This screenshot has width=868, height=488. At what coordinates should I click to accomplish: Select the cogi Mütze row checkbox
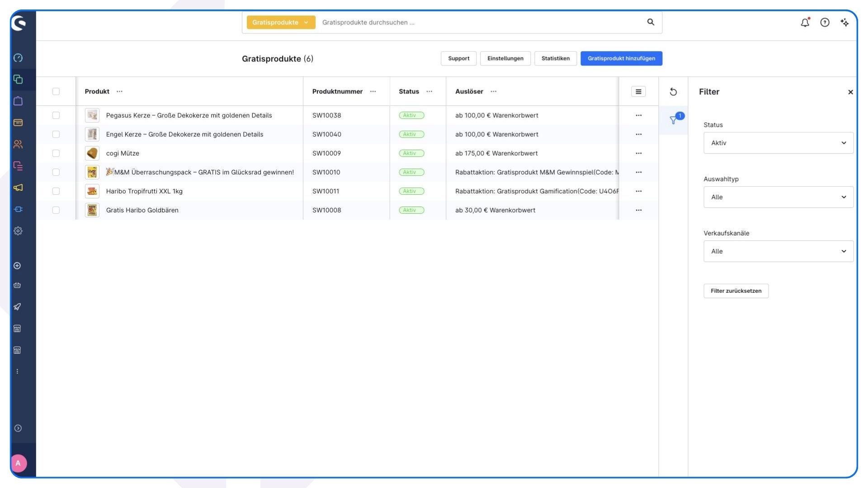56,153
